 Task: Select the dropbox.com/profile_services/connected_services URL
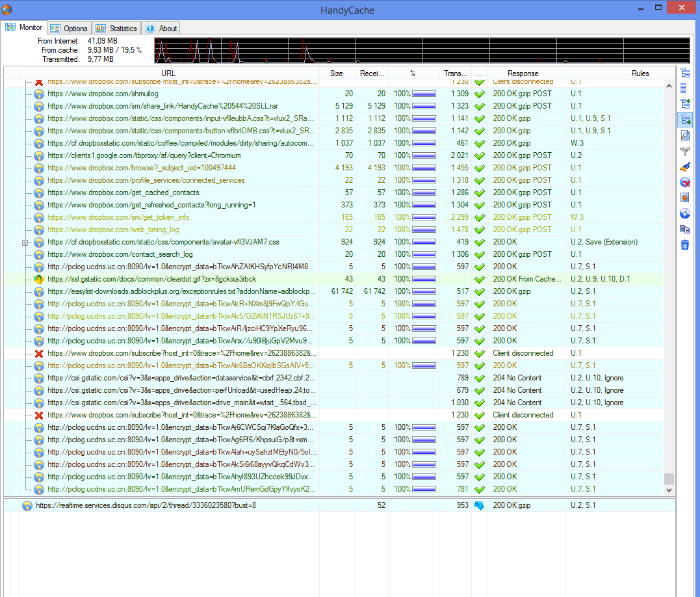click(146, 180)
